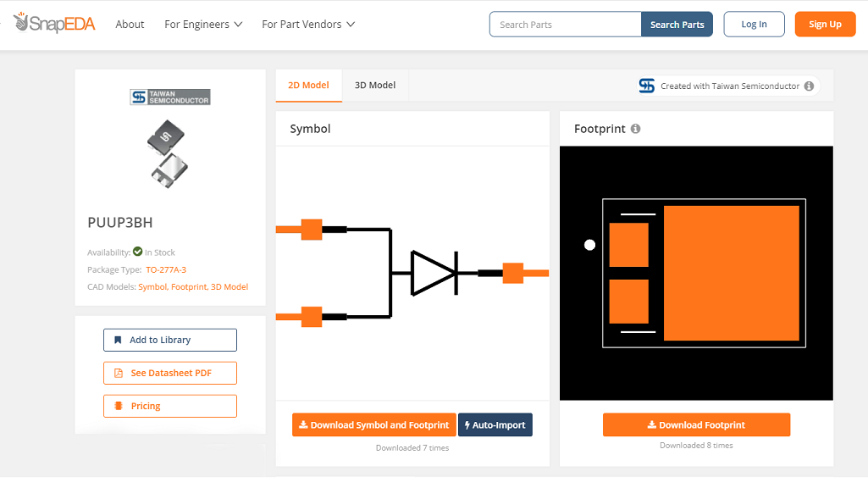Download Symbol and Footprint
Image resolution: width=868 pixels, height=488 pixels.
click(373, 425)
